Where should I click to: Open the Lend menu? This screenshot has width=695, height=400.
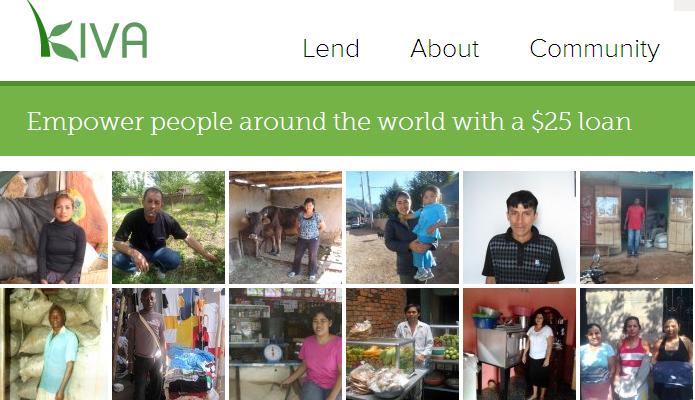point(331,48)
